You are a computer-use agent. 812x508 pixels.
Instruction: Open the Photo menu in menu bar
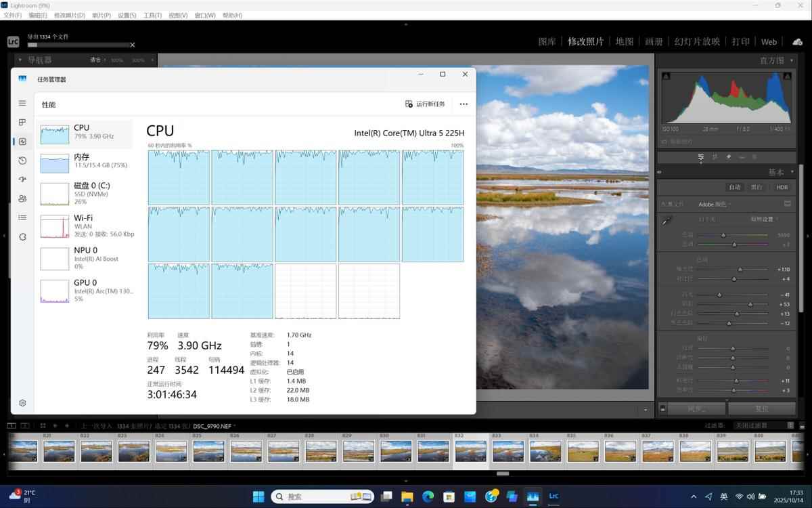coord(101,15)
